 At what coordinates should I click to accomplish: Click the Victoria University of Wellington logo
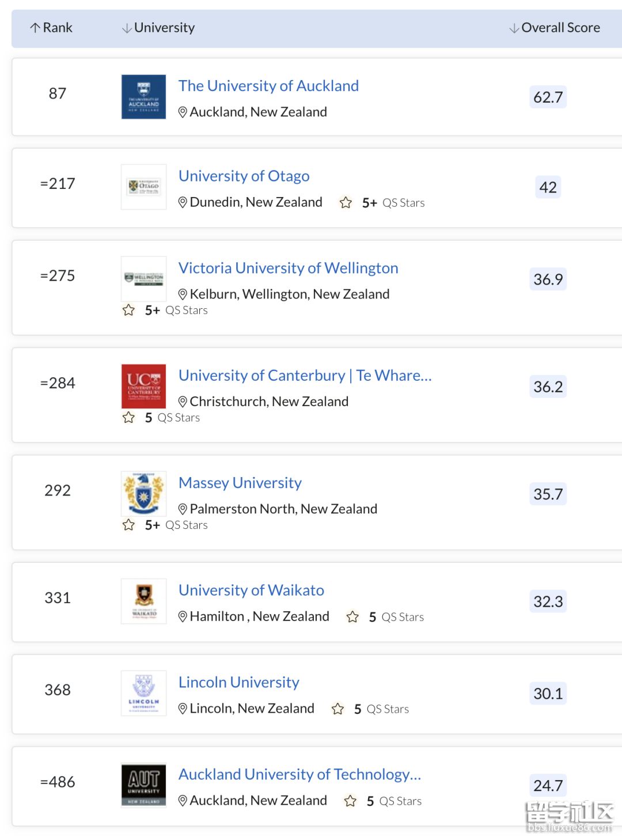[143, 279]
